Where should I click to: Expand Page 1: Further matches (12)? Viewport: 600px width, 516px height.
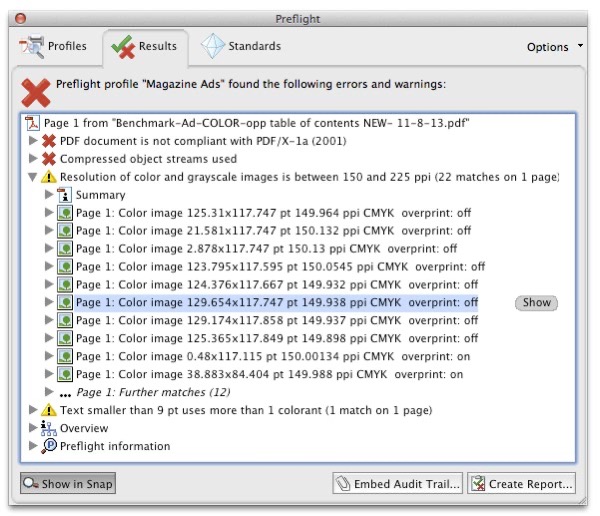tap(49, 392)
